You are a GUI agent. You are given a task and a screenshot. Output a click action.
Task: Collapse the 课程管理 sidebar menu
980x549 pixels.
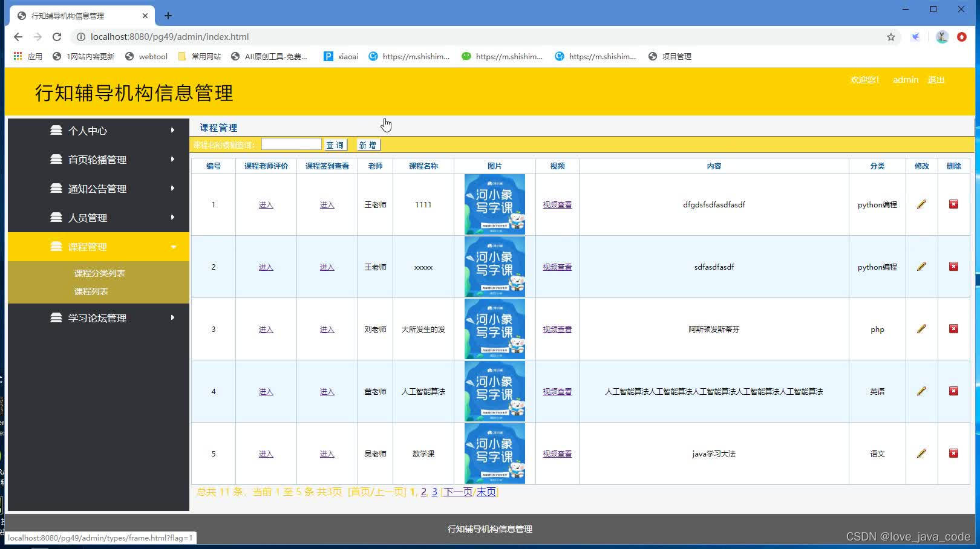click(x=99, y=247)
